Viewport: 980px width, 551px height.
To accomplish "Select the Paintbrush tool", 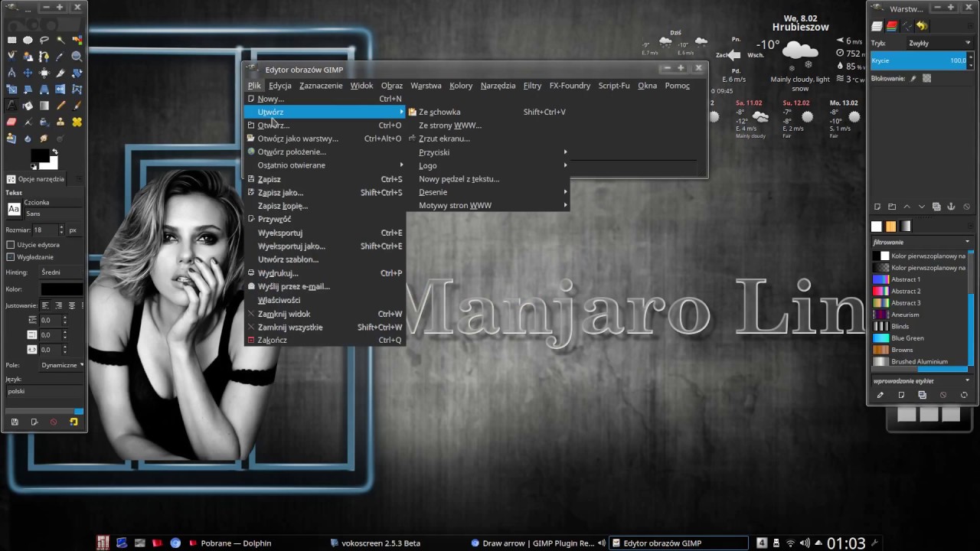I will coord(77,106).
